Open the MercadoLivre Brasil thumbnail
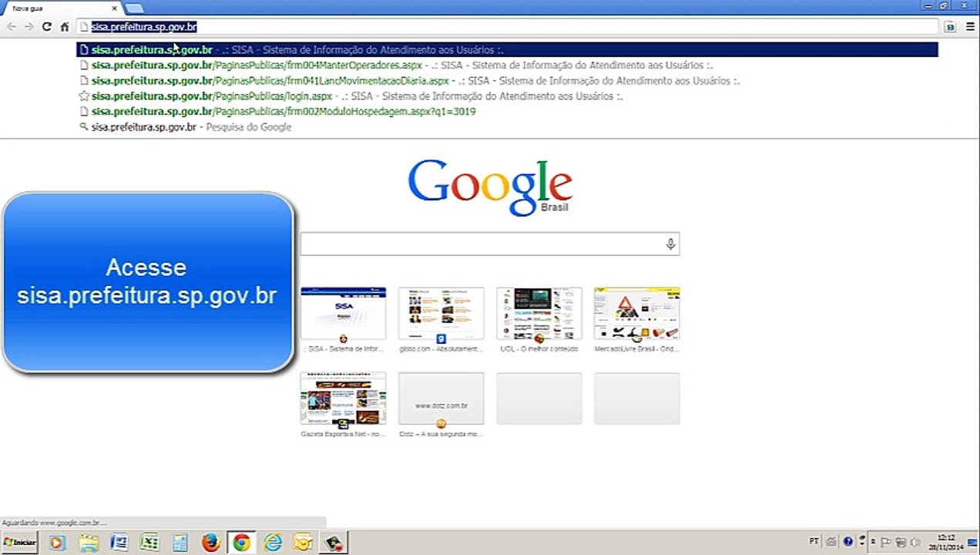980x555 pixels. point(636,314)
